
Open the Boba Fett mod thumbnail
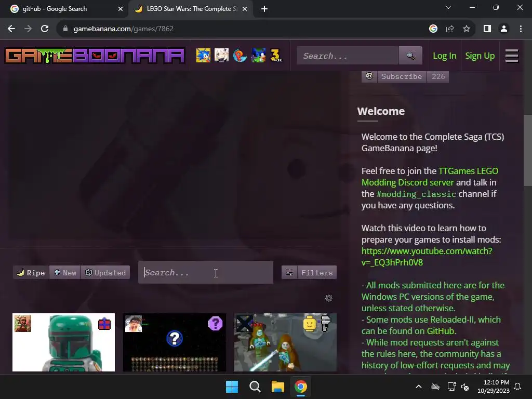tap(63, 342)
